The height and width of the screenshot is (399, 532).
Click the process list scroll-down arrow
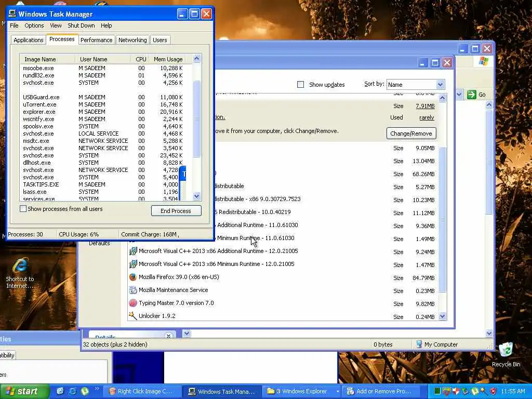(196, 196)
